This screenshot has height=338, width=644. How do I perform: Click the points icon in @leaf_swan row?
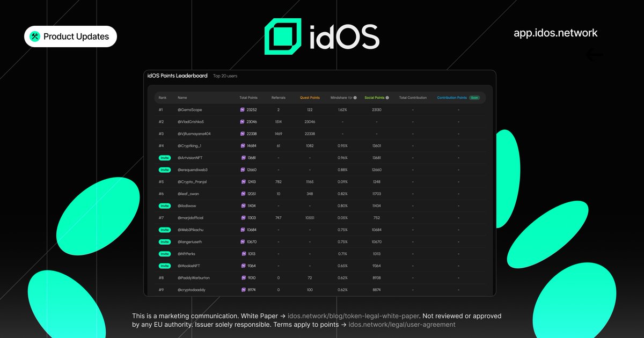pos(243,194)
